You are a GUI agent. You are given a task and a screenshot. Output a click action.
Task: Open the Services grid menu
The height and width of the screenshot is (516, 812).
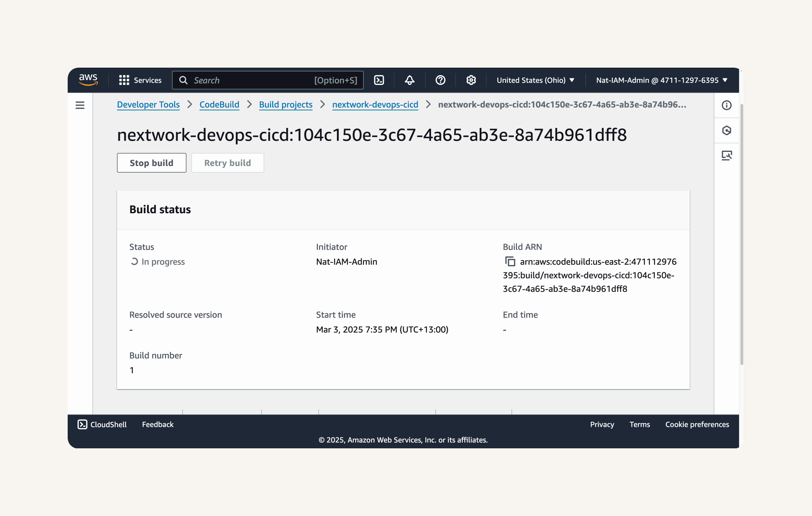click(140, 80)
